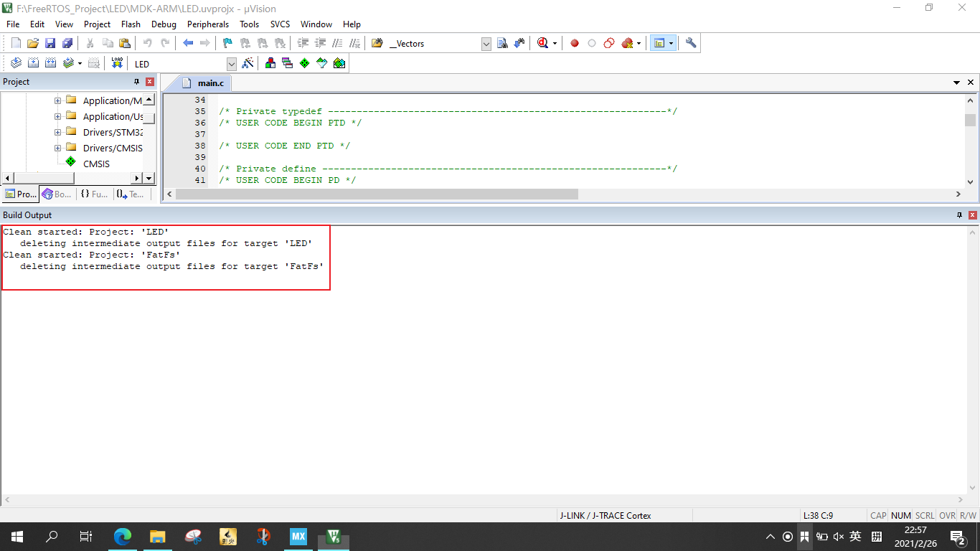Navigate backwards with blue arrow

tap(188, 43)
